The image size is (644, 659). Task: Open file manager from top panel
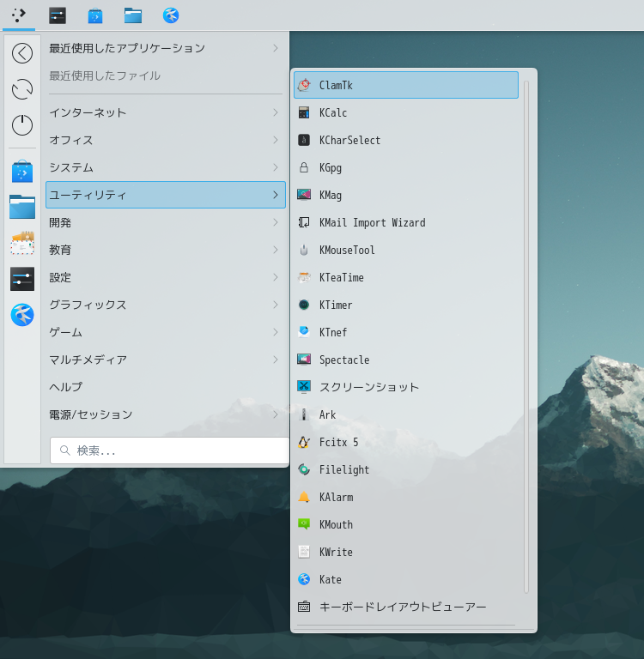pyautogui.click(x=132, y=15)
